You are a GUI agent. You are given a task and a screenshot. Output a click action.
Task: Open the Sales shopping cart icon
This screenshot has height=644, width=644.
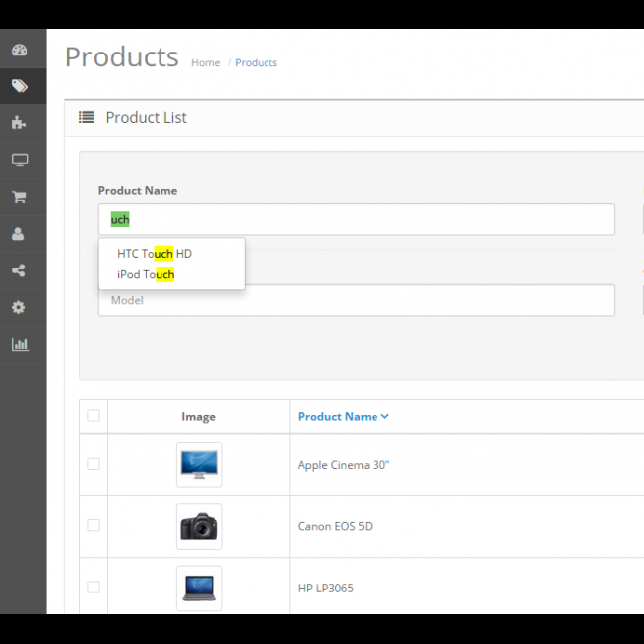click(19, 197)
